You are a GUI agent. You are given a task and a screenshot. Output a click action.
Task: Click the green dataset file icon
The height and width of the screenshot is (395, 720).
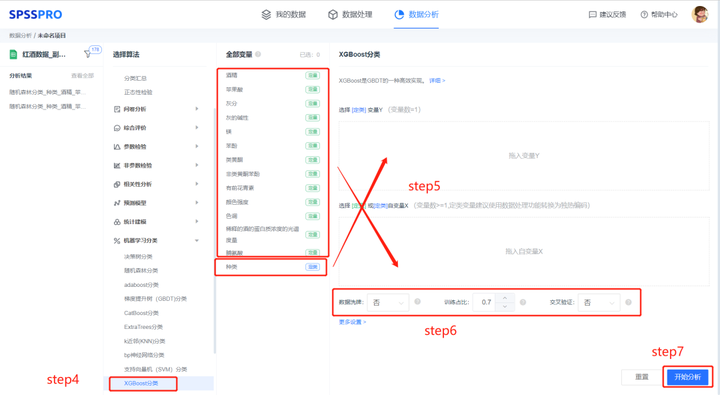(x=13, y=54)
